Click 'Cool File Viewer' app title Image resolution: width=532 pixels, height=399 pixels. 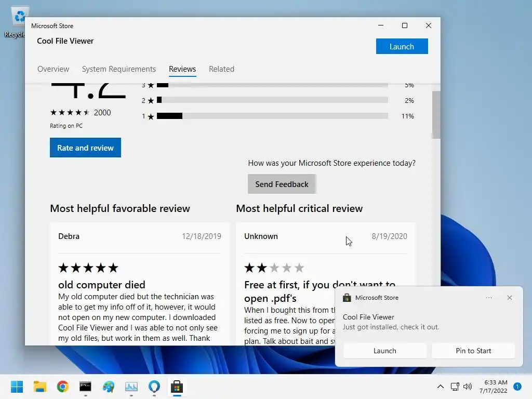click(x=65, y=41)
